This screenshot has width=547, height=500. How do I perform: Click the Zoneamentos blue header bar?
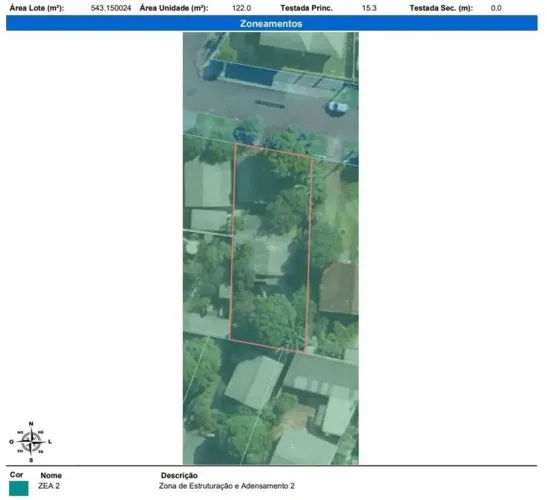[271, 23]
